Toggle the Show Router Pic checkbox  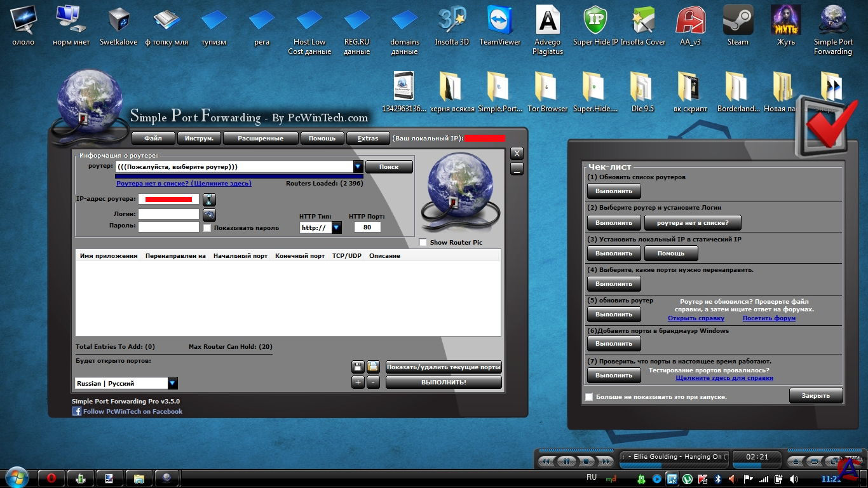(x=423, y=242)
